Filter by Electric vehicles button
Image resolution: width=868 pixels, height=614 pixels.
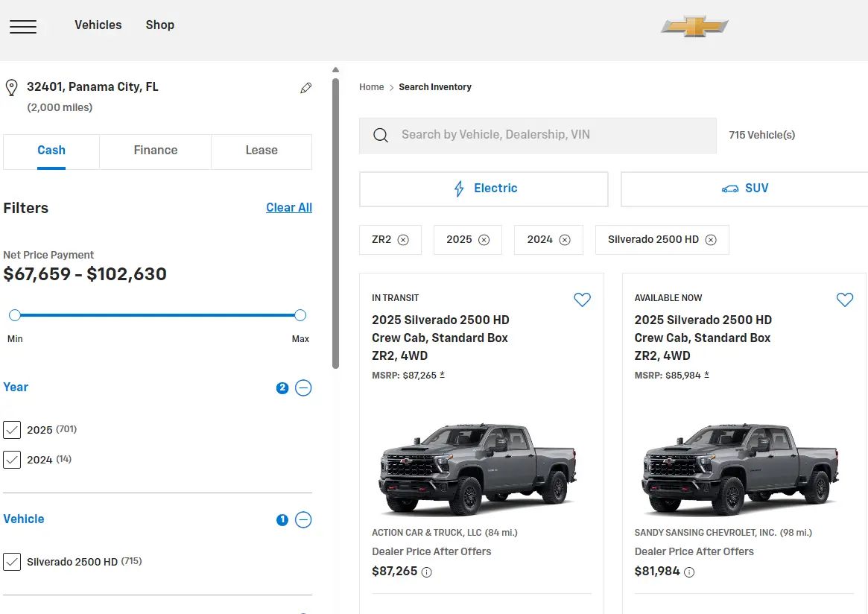click(x=484, y=189)
